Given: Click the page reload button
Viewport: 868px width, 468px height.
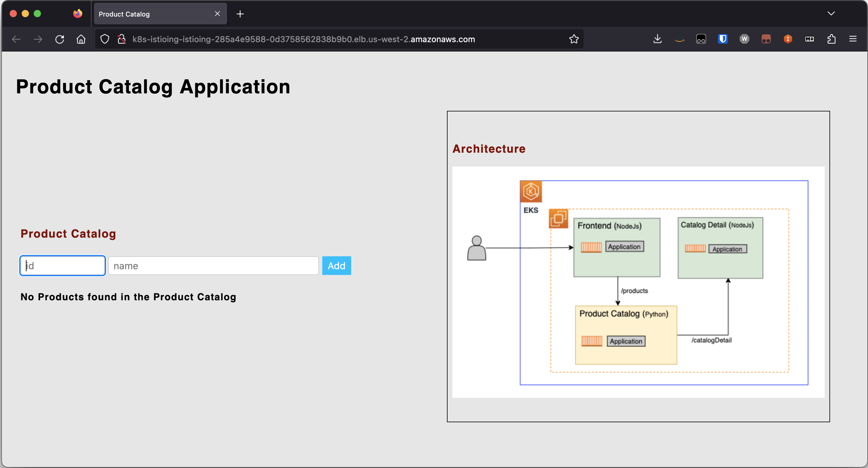Looking at the screenshot, I should (60, 39).
